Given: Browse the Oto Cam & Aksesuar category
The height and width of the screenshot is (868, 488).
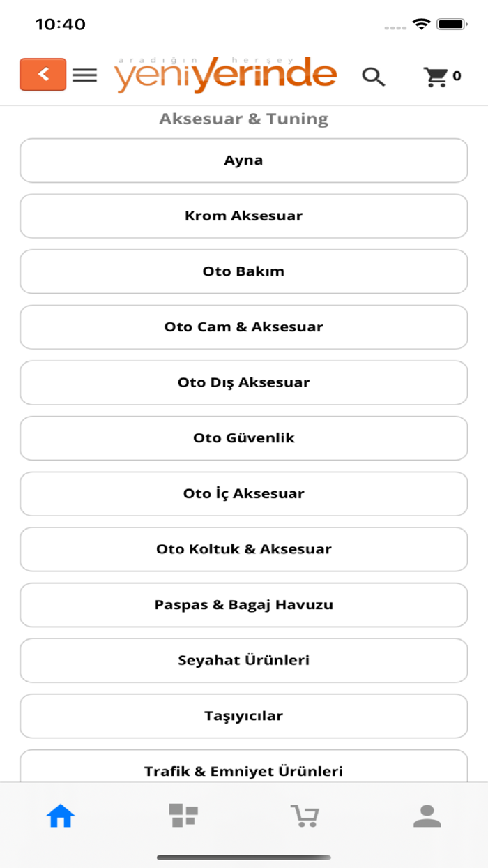Looking at the screenshot, I should [x=243, y=327].
